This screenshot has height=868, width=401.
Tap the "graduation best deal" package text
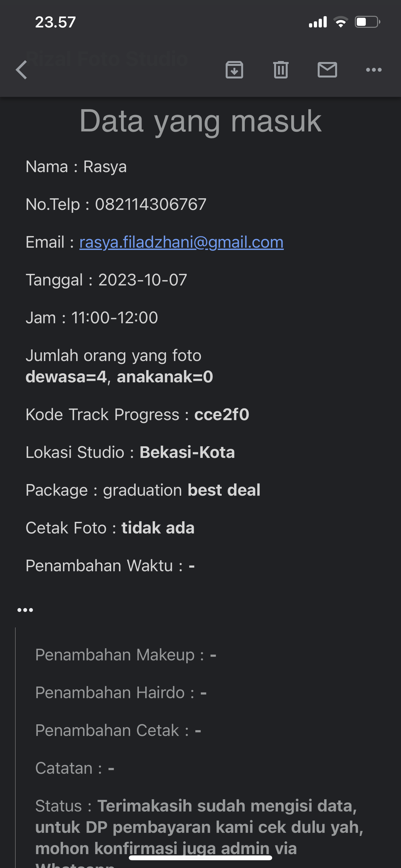click(x=181, y=490)
